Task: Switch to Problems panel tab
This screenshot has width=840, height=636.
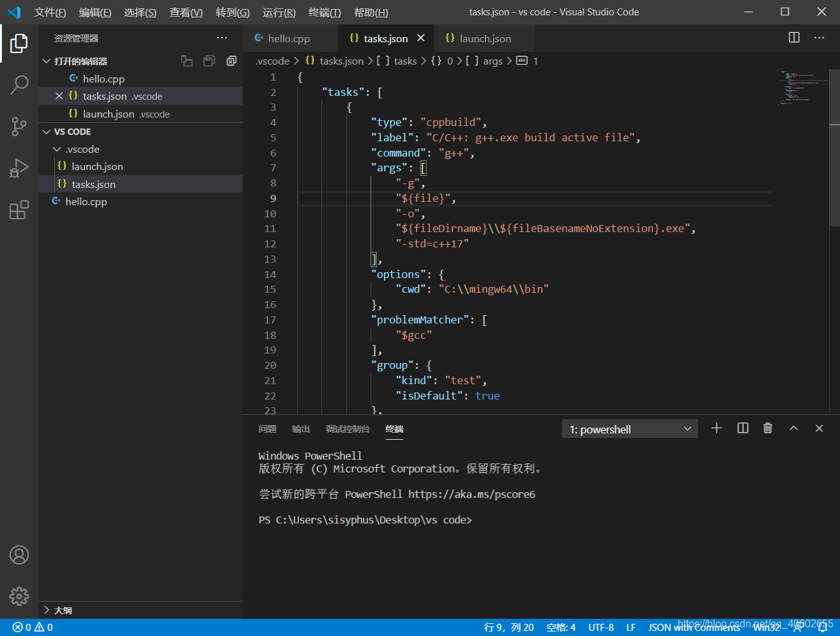Action: 268,429
